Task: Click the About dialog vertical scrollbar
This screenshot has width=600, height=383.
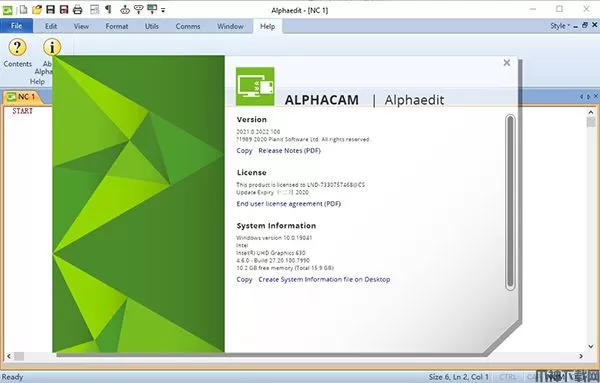Action: tap(510, 202)
